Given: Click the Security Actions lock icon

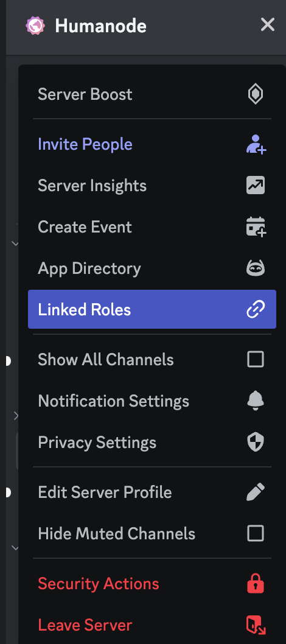Looking at the screenshot, I should 255,584.
